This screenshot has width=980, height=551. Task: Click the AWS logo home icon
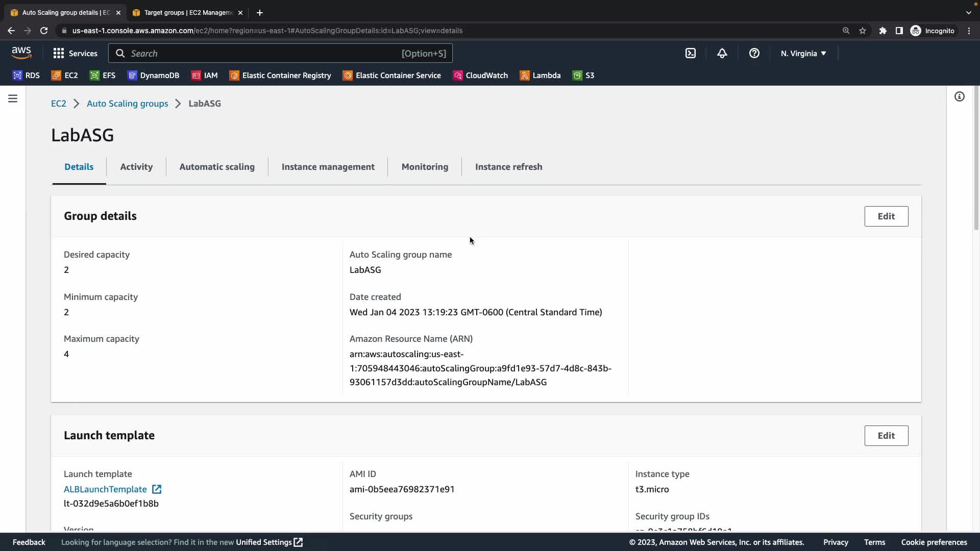click(21, 53)
